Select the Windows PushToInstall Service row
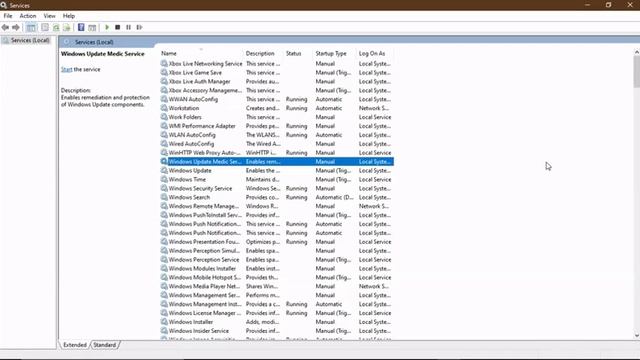This screenshot has width=640, height=360. click(x=277, y=215)
